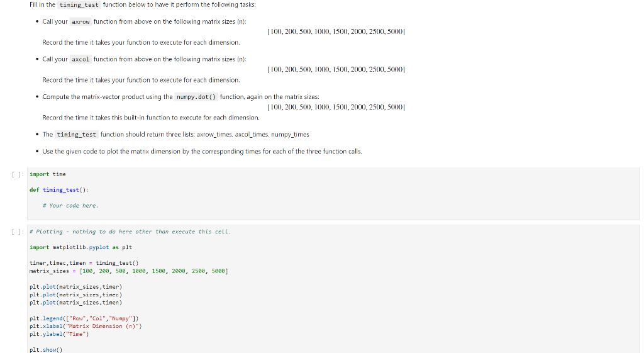The image size is (644, 353).
Task: Click the 'import time' line
Action: (x=48, y=174)
